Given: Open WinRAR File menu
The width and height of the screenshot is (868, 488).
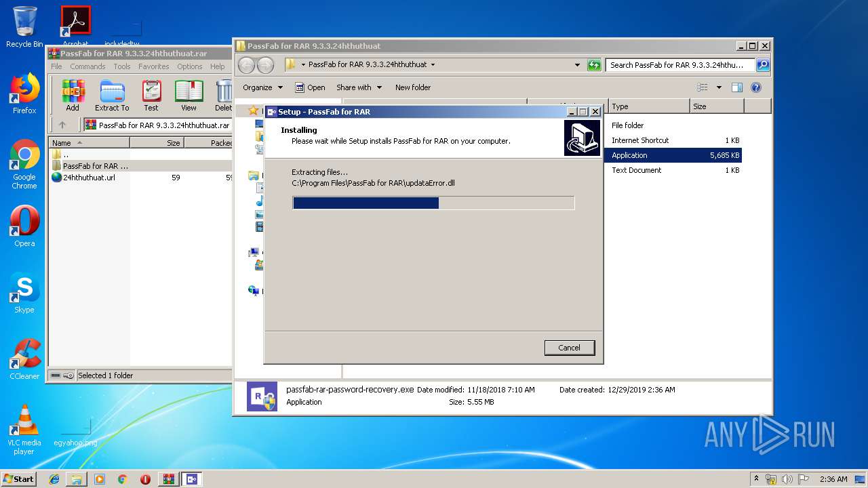Looking at the screenshot, I should pyautogui.click(x=56, y=66).
